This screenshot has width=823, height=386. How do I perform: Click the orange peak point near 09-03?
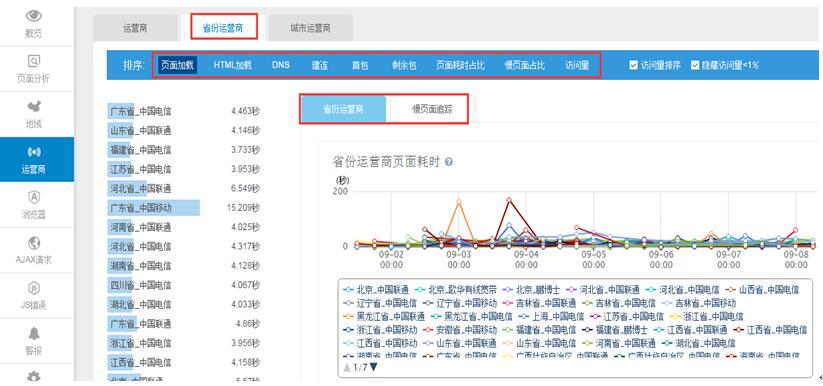click(x=459, y=201)
